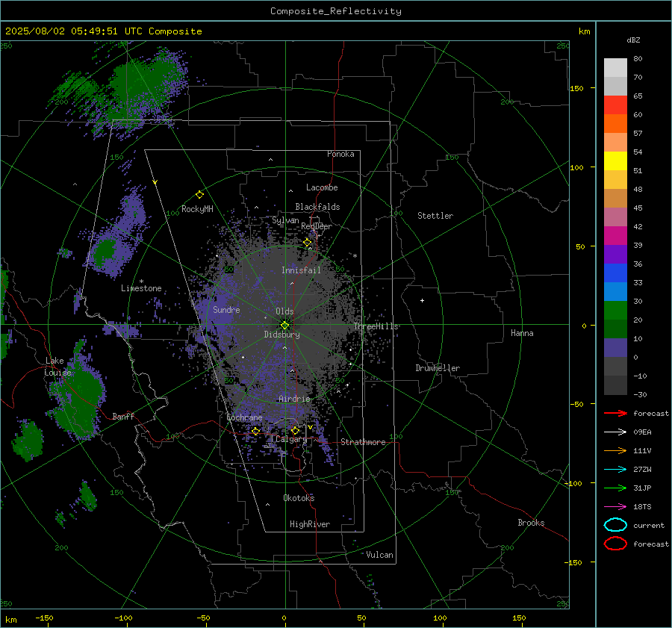The image size is (672, 628).
Task: Click the white plus marker west of Hanna
Action: coord(422,300)
